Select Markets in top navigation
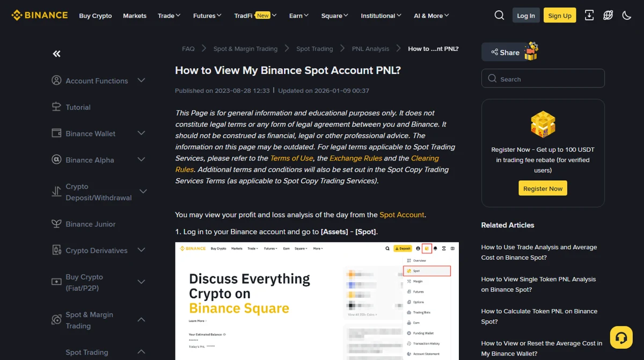644x360 pixels. (x=135, y=16)
